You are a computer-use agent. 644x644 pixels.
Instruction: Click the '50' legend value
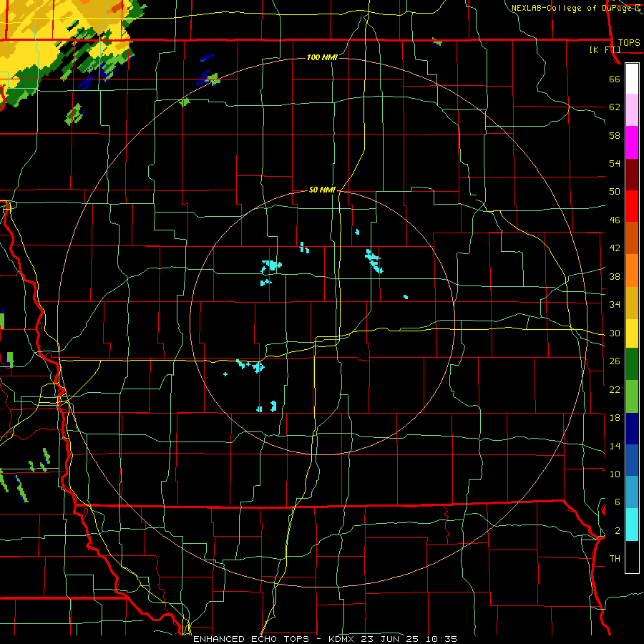click(615, 192)
